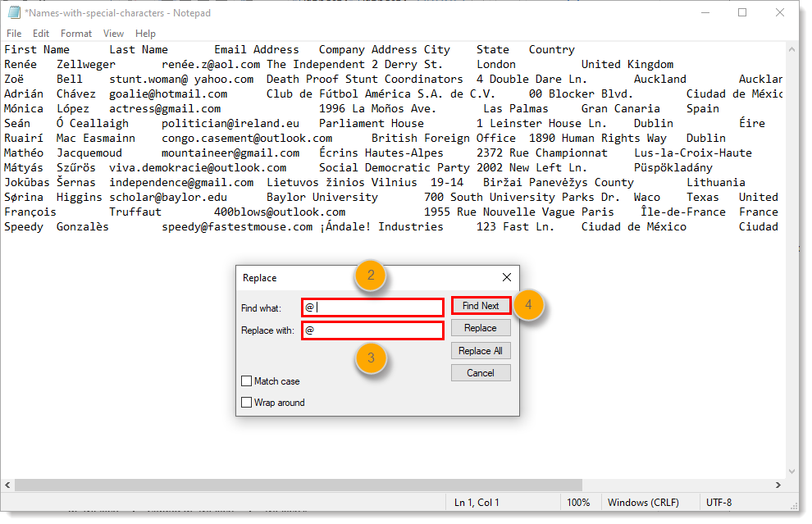
Task: Open the Help menu
Action: coord(145,34)
